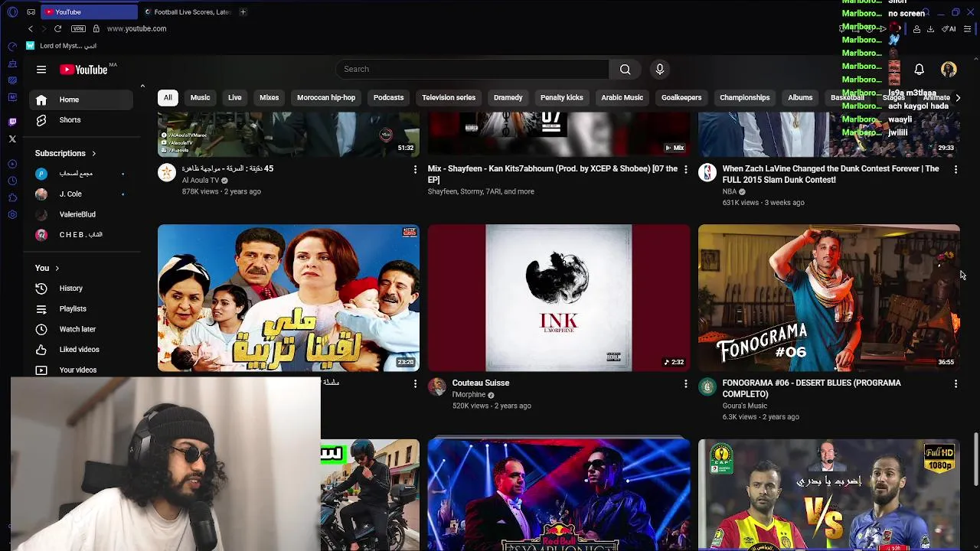Open Opera GX main menu logo
The height and width of the screenshot is (551, 980).
[x=12, y=12]
